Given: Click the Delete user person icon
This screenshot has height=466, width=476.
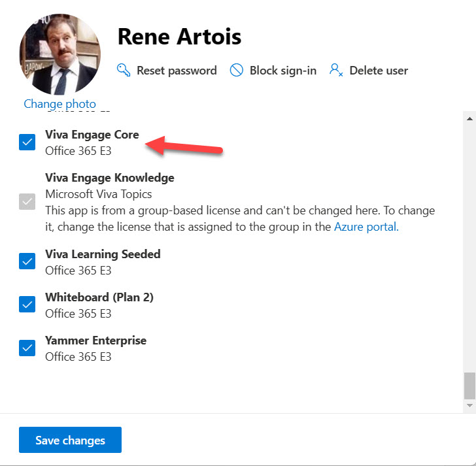Looking at the screenshot, I should (x=336, y=70).
